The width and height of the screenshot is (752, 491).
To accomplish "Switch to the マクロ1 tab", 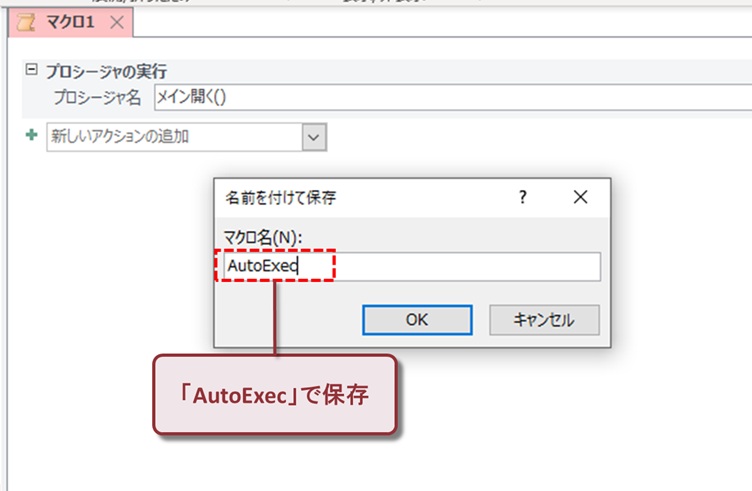I will click(69, 21).
